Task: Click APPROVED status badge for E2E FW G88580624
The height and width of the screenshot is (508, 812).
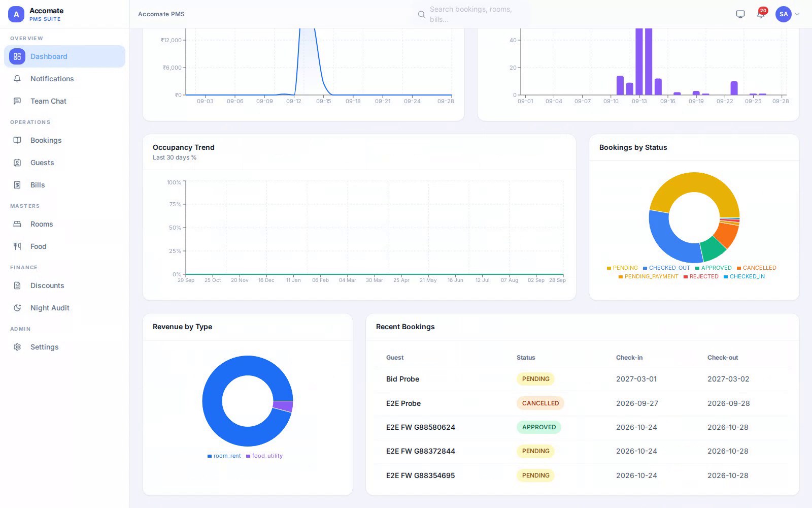Action: click(539, 427)
